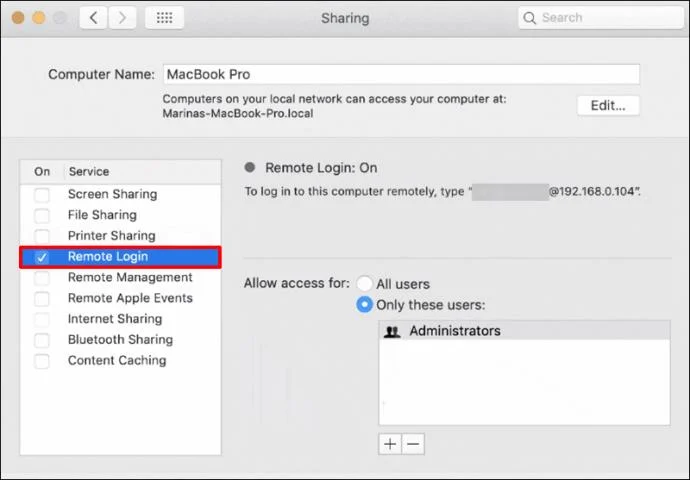Enable the Remote Management checkbox
The height and width of the screenshot is (480, 690).
pyautogui.click(x=42, y=278)
